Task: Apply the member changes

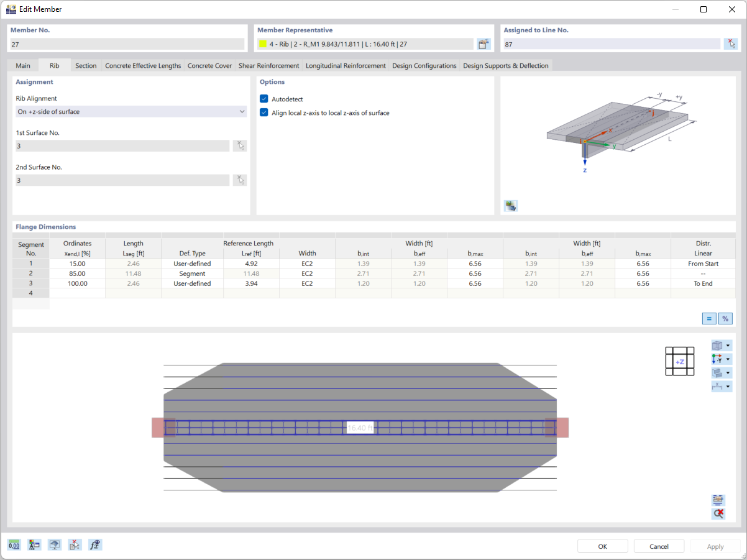Action: (715, 546)
